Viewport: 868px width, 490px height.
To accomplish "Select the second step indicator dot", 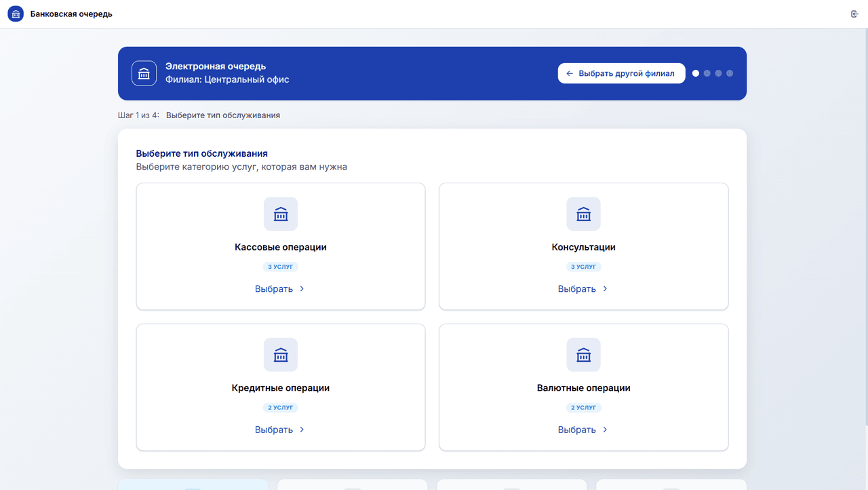I will tap(707, 73).
